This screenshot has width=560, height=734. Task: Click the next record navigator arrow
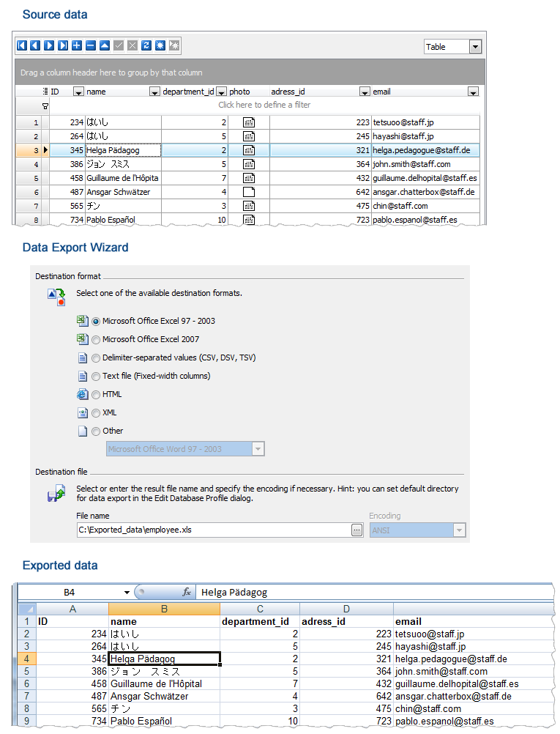49,45
